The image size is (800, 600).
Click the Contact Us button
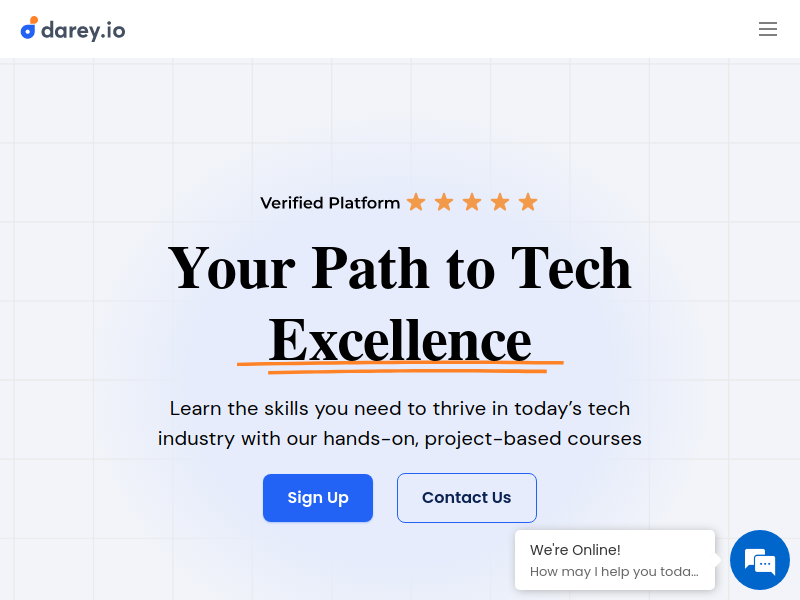pyautogui.click(x=467, y=498)
